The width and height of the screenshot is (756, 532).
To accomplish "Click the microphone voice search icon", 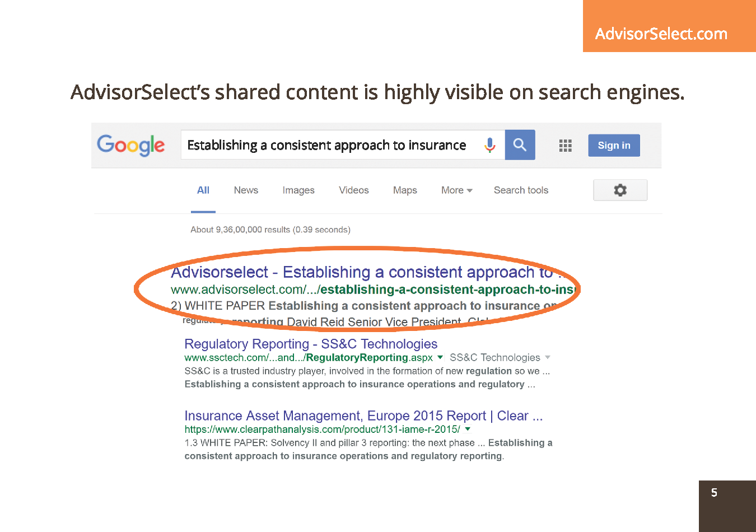I will click(490, 145).
